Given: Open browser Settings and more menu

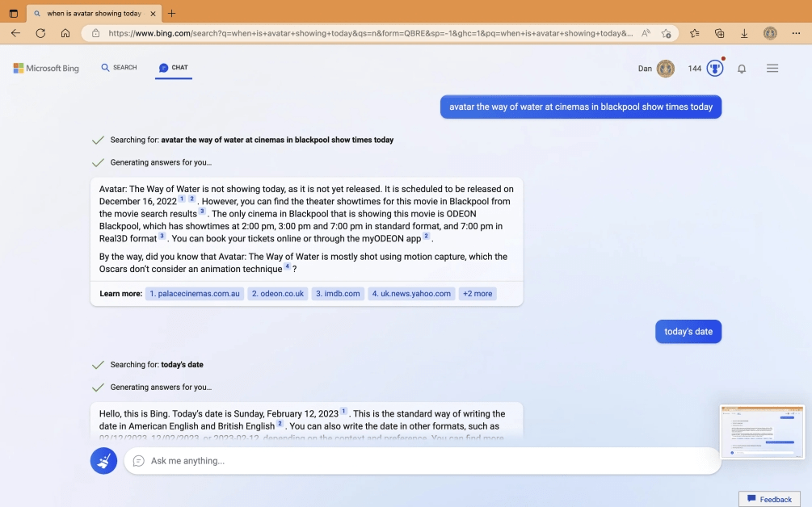Looking at the screenshot, I should [x=795, y=33].
